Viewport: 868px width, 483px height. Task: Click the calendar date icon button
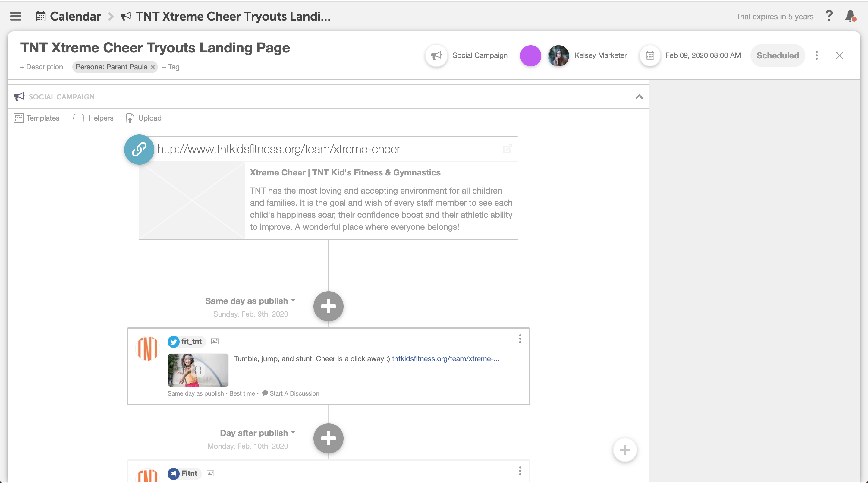[650, 55]
